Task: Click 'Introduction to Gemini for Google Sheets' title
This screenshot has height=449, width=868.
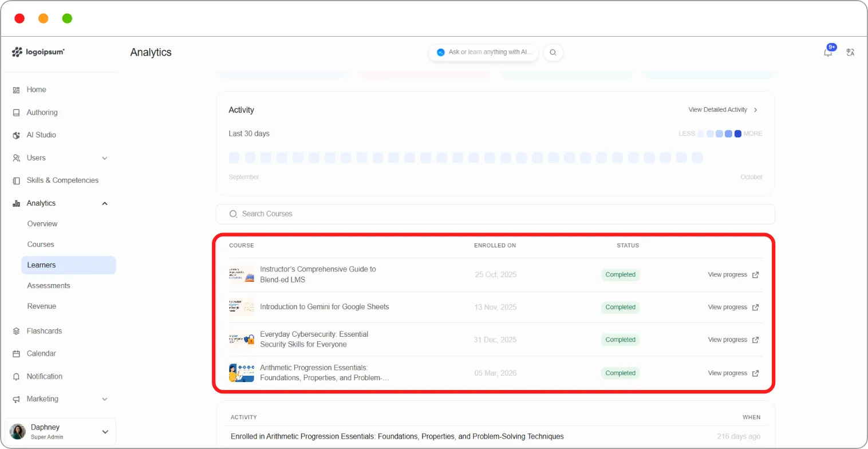Action: tap(325, 307)
